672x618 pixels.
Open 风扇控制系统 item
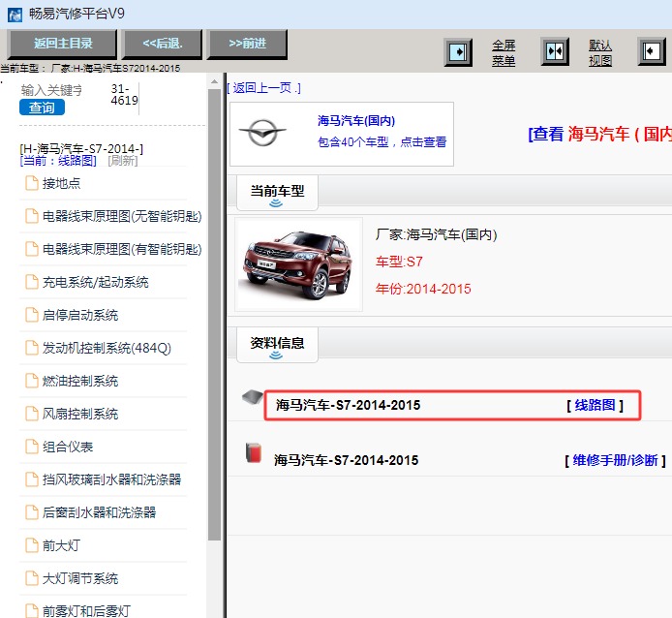tap(80, 414)
